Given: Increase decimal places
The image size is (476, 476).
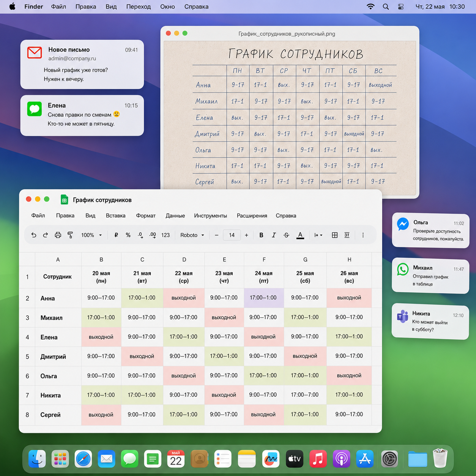Looking at the screenshot, I should (x=153, y=235).
